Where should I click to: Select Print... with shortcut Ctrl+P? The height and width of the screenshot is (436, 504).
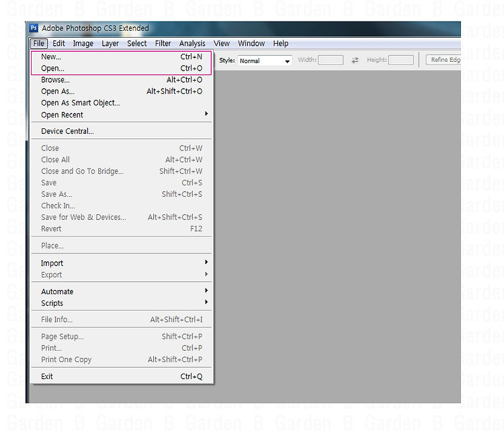tap(122, 348)
